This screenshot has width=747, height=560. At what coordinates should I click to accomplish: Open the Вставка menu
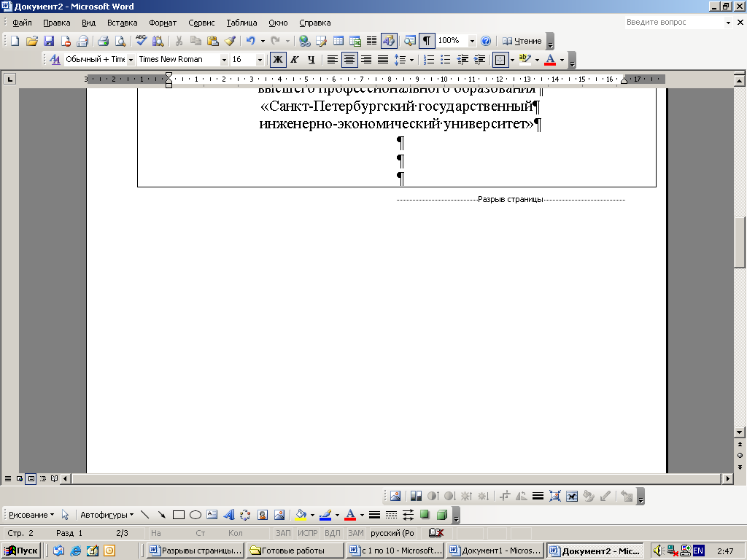[x=122, y=23]
